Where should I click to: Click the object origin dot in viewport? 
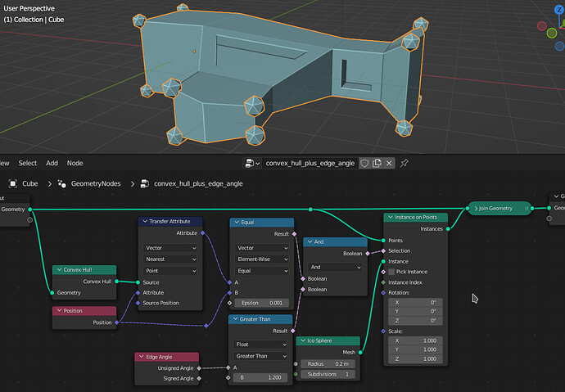pyautogui.click(x=194, y=52)
